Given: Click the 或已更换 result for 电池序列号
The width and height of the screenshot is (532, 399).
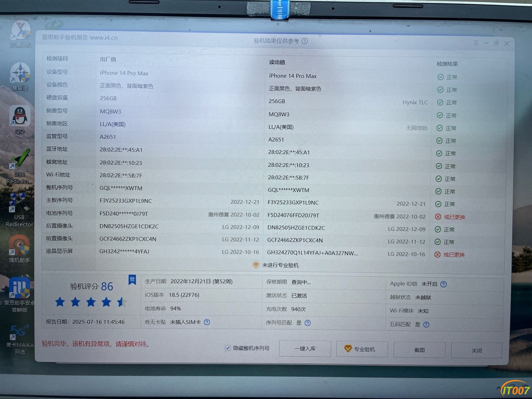Looking at the screenshot, I should click(x=454, y=217).
